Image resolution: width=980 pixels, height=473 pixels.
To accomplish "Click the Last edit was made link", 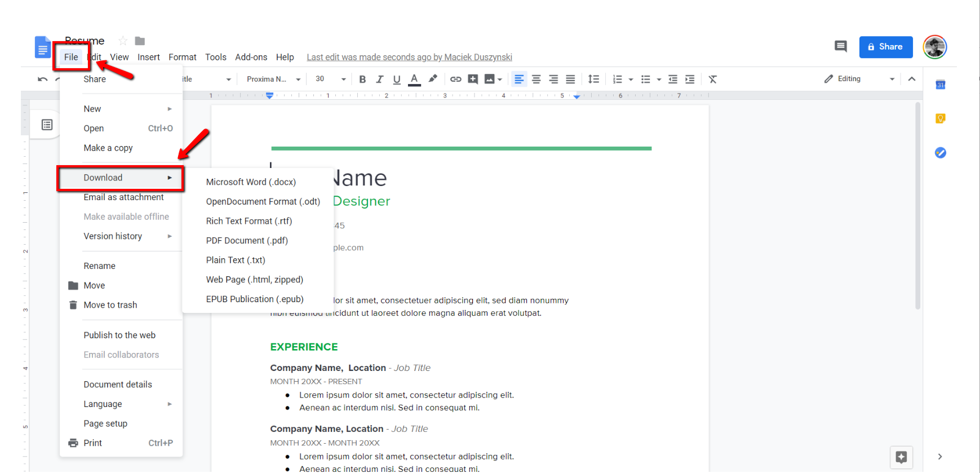I will [410, 57].
